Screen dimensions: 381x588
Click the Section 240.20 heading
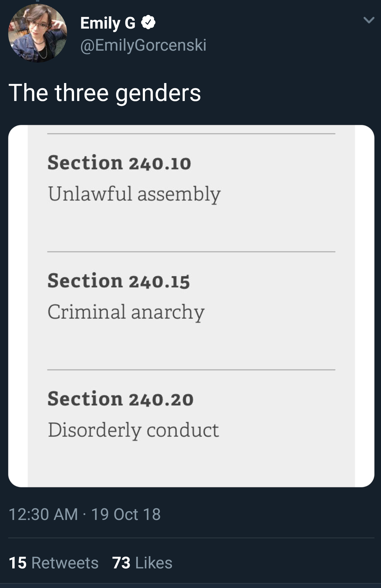pos(120,399)
